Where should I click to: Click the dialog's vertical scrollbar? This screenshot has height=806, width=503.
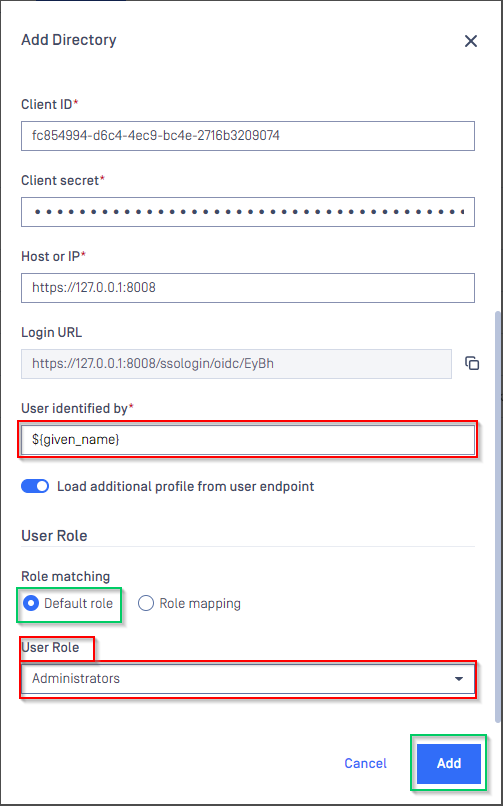497,516
